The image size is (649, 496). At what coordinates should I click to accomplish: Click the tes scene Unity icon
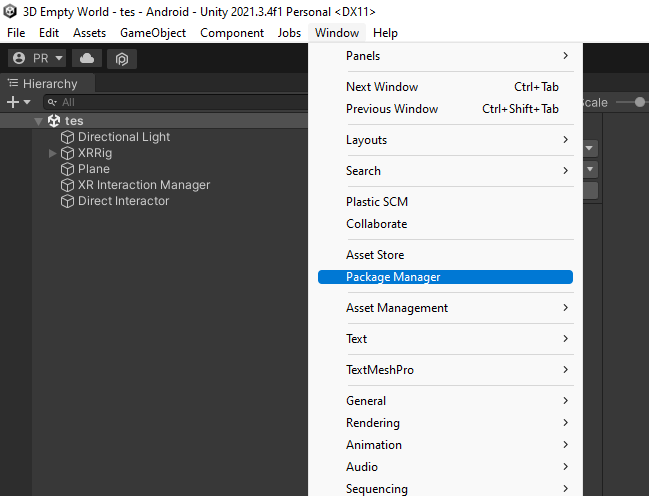54,121
